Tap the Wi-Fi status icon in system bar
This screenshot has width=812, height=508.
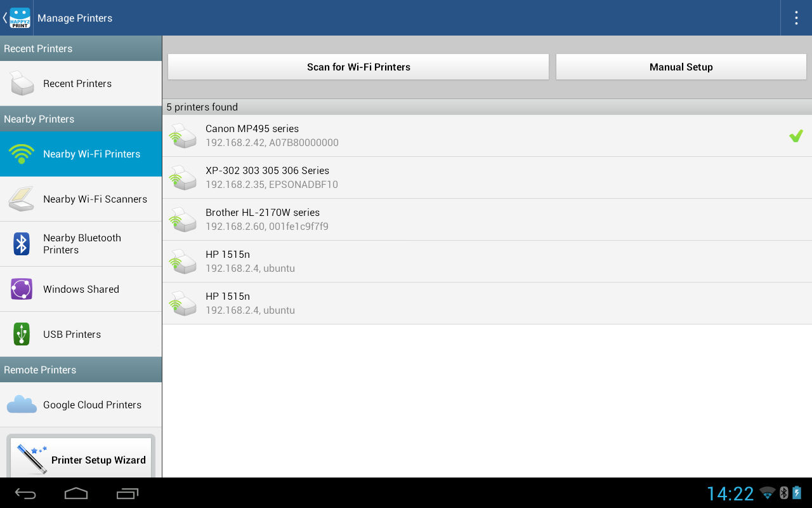(768, 493)
